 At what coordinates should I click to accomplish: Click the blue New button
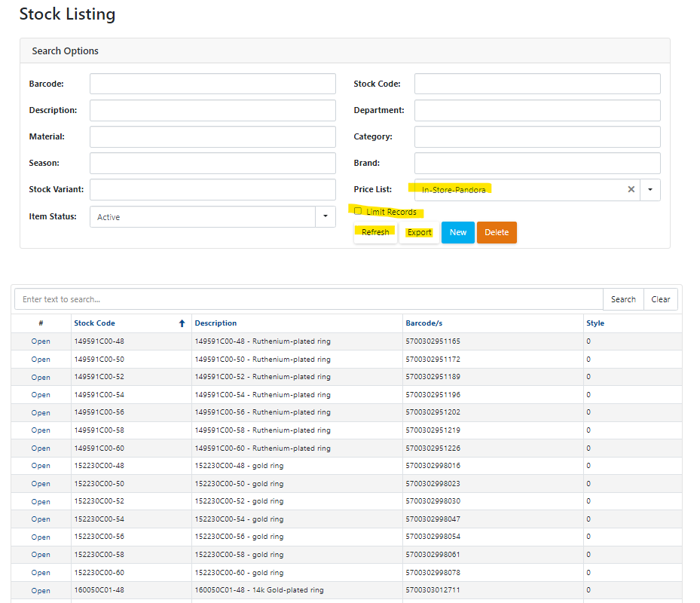tap(458, 232)
